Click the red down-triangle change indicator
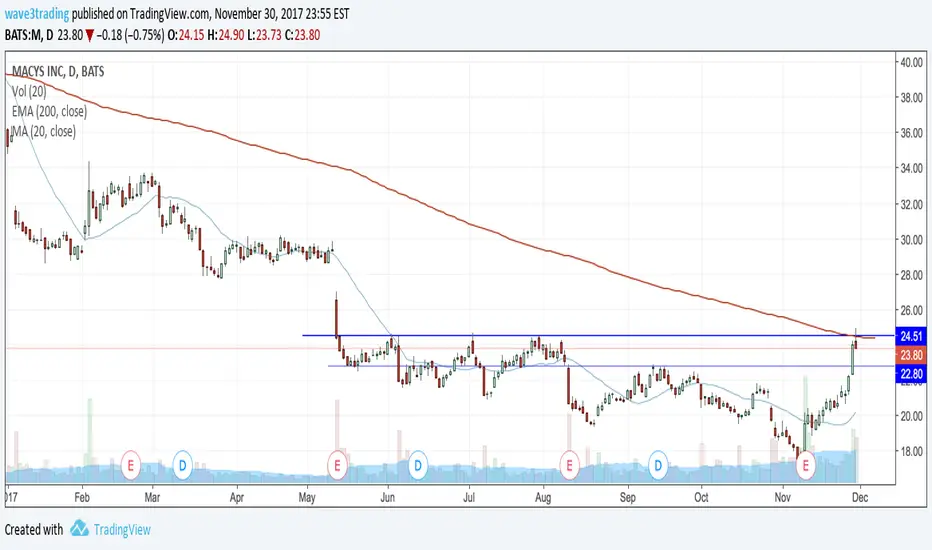Image resolution: width=932 pixels, height=550 pixels. click(x=89, y=36)
